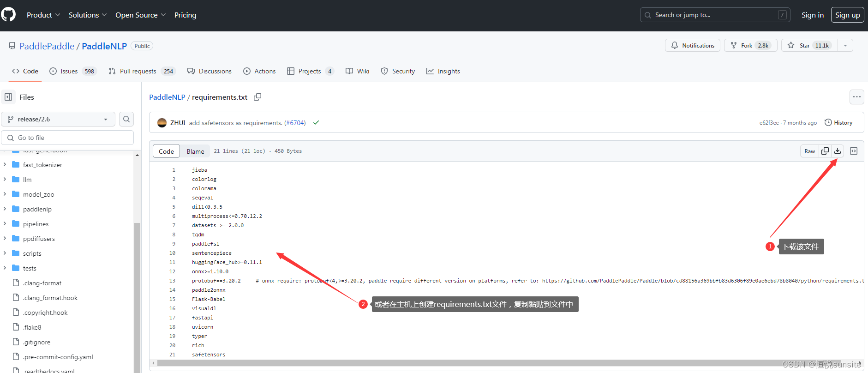Open the paddlenlp folder
The height and width of the screenshot is (373, 868).
coord(37,209)
